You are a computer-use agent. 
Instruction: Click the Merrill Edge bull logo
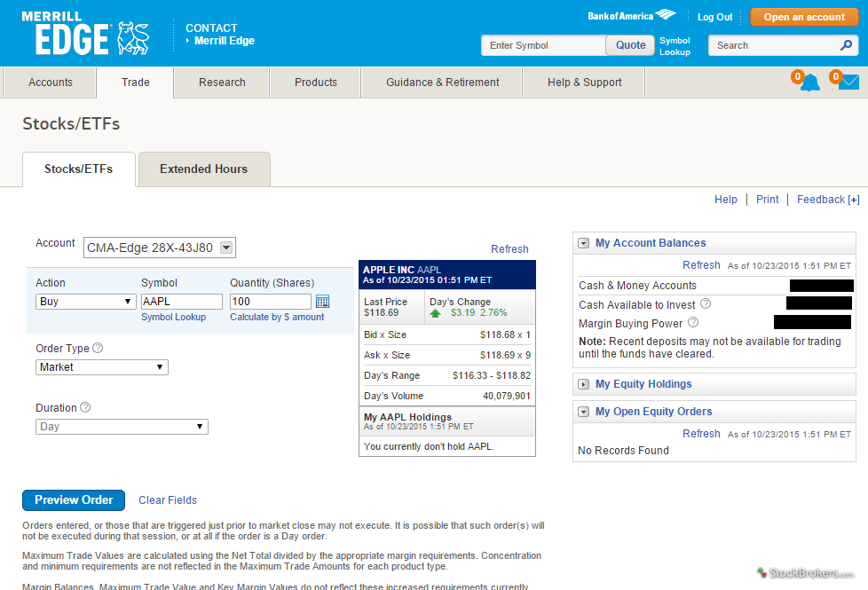click(x=133, y=38)
